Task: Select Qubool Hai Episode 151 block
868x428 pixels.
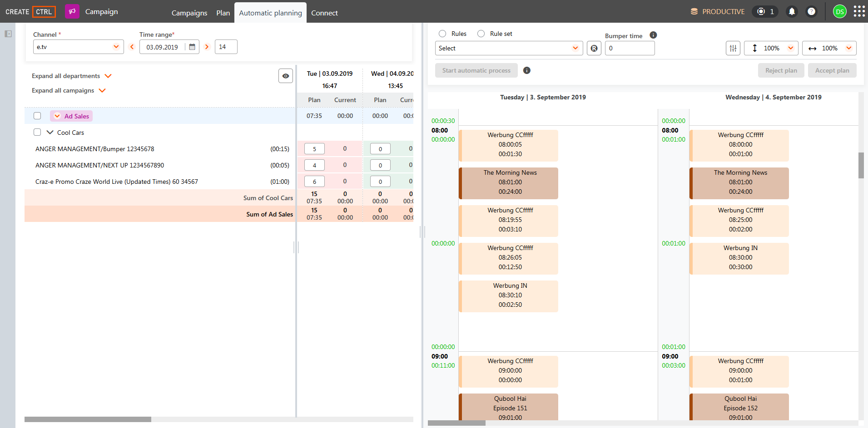Action: [509, 407]
